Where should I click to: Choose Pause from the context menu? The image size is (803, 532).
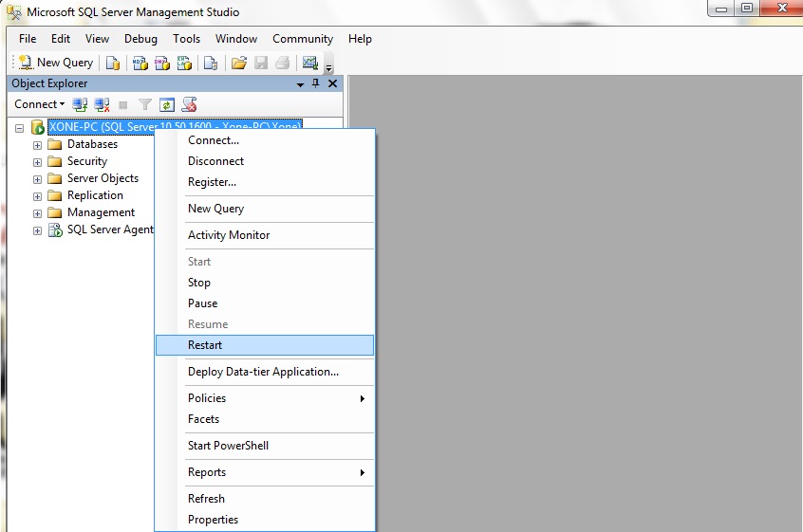coord(265,303)
